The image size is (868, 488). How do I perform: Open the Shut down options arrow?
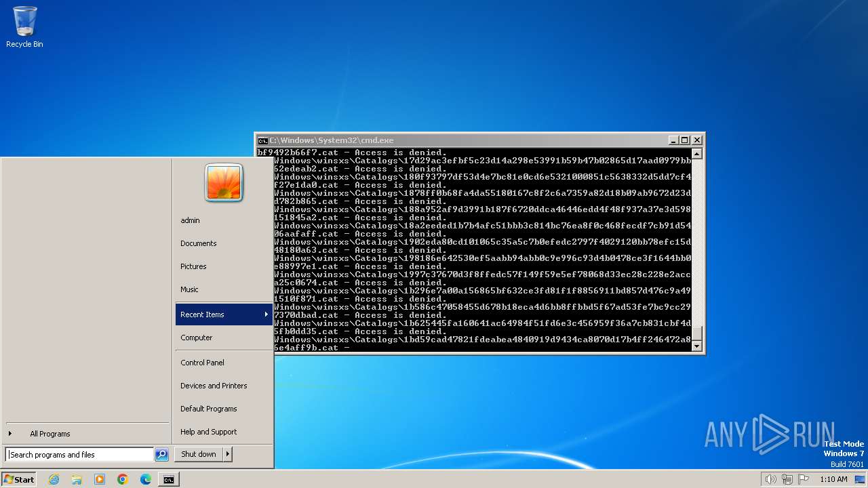[228, 454]
